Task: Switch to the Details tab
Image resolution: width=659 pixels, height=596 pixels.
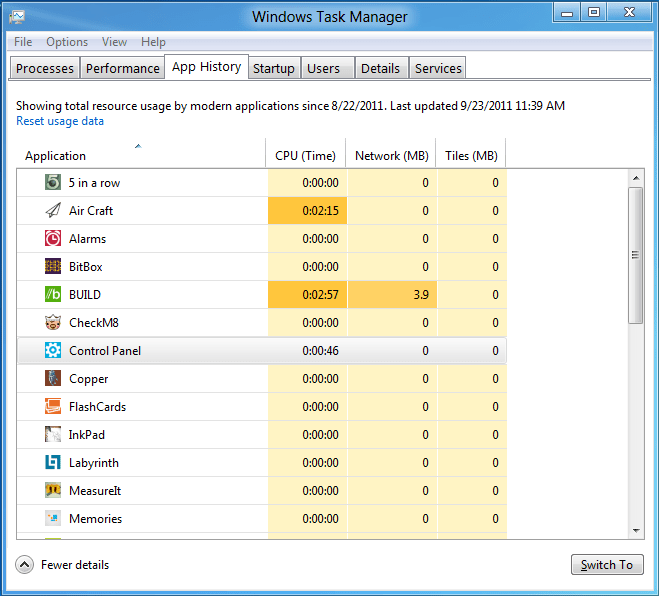Action: click(x=382, y=68)
